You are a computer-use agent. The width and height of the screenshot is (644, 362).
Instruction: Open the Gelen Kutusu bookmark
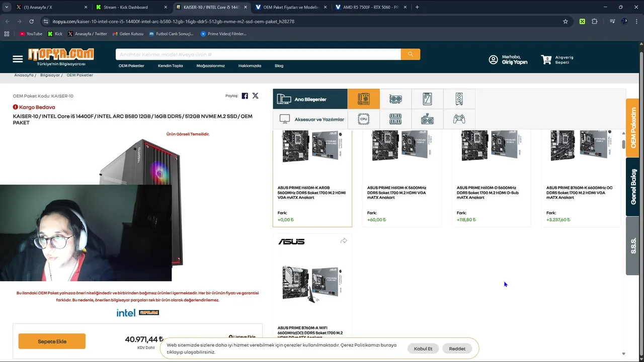coord(128,34)
